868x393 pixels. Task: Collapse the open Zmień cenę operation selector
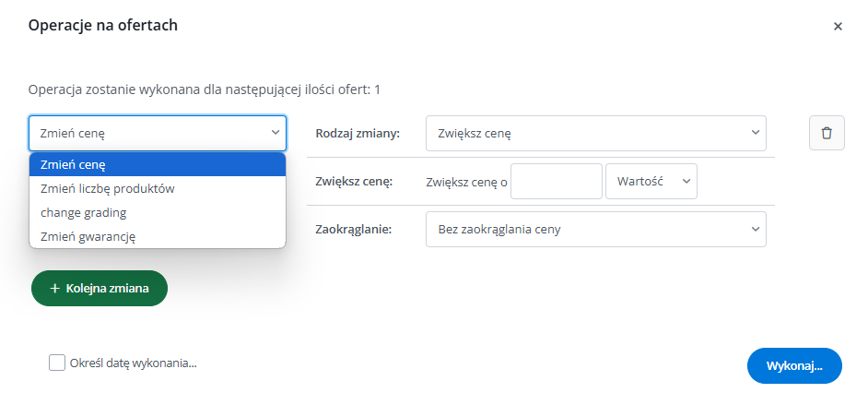click(158, 133)
